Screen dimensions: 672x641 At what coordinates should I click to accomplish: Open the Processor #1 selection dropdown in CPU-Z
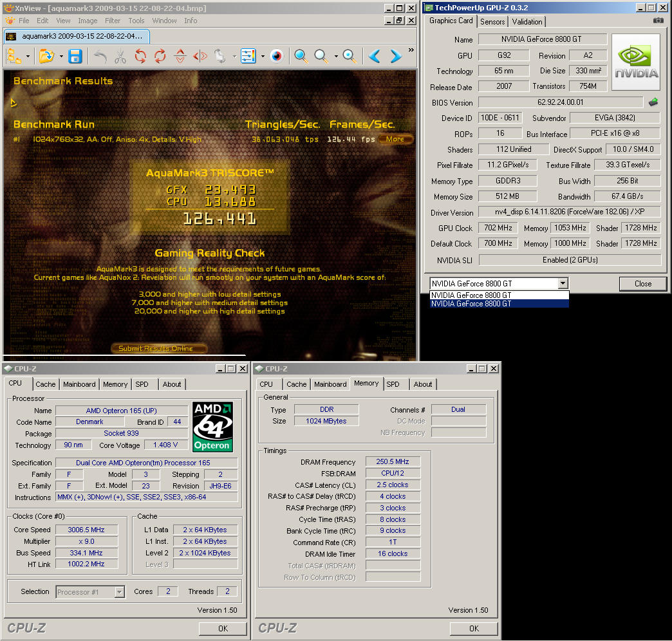click(90, 591)
